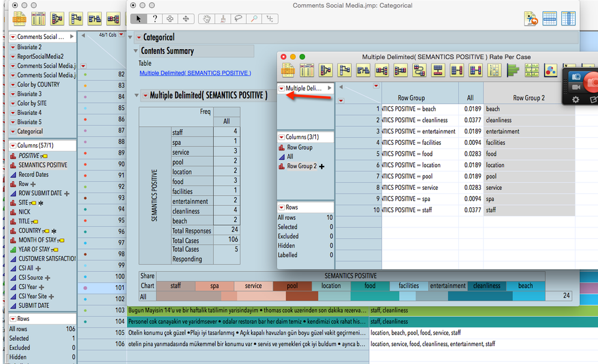Image resolution: width=598 pixels, height=364 pixels.
Task: Select row number 101 in back data table
Action: pyautogui.click(x=120, y=288)
